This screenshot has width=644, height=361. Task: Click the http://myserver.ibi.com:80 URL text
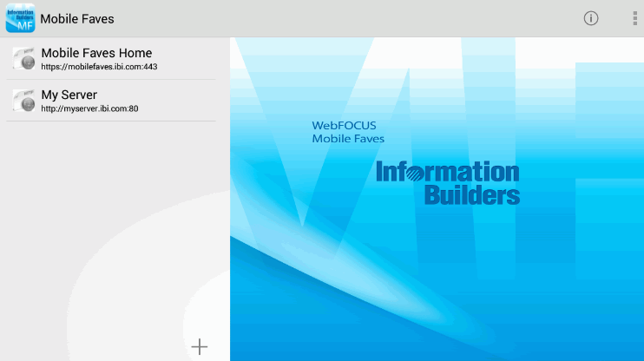click(89, 108)
